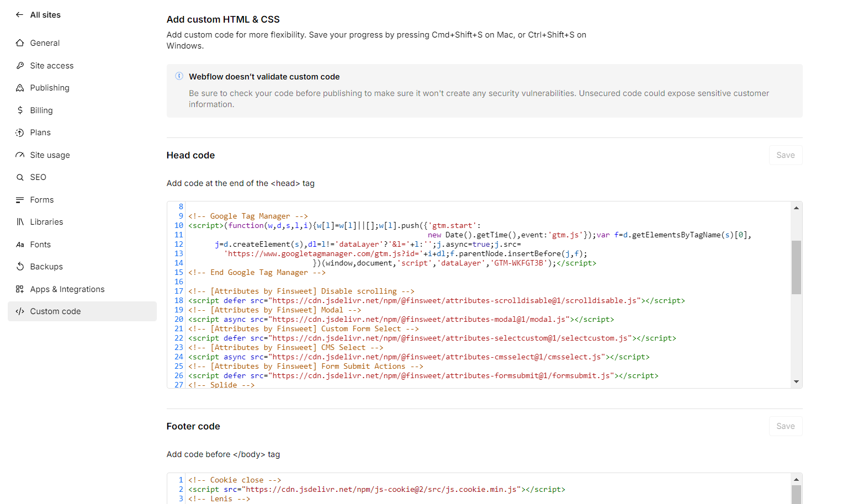The image size is (853, 504).
Task: Click the Libraries books icon
Action: (20, 222)
